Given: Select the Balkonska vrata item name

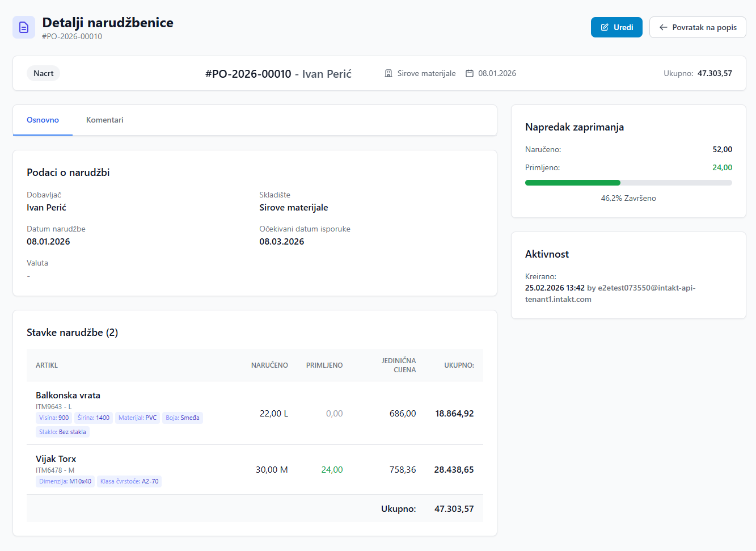Looking at the screenshot, I should point(68,395).
